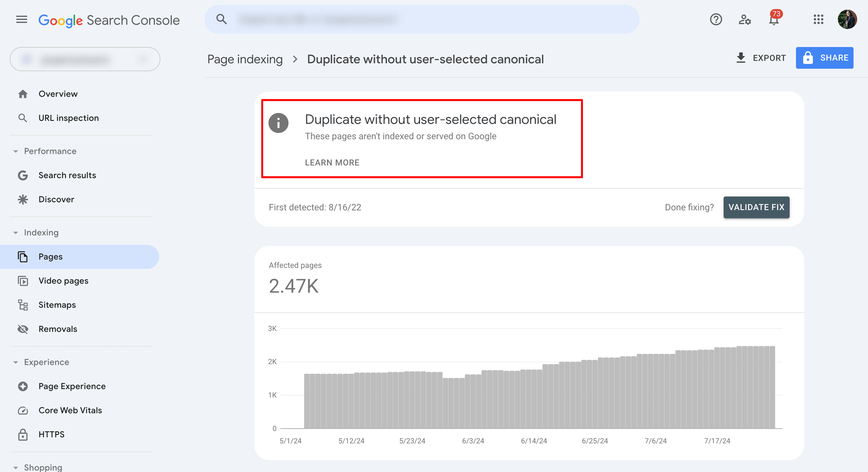Open Core Web Vitals report
Screen dimensions: 868x472
[x=70, y=410]
